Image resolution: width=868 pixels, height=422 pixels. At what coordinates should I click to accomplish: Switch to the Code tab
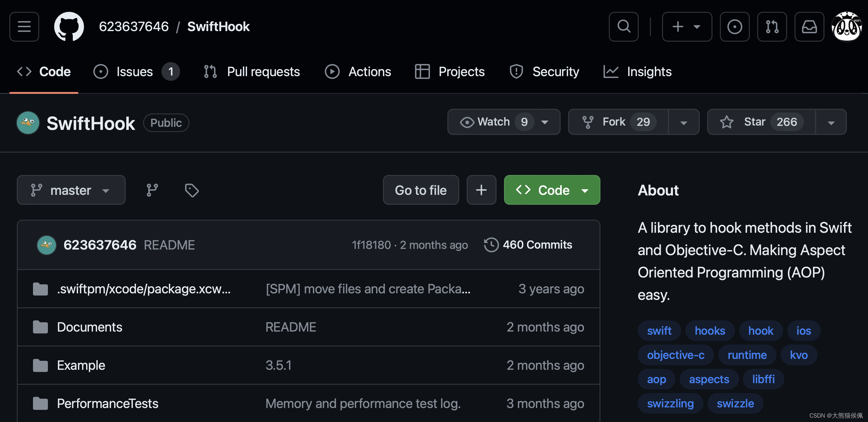point(44,72)
